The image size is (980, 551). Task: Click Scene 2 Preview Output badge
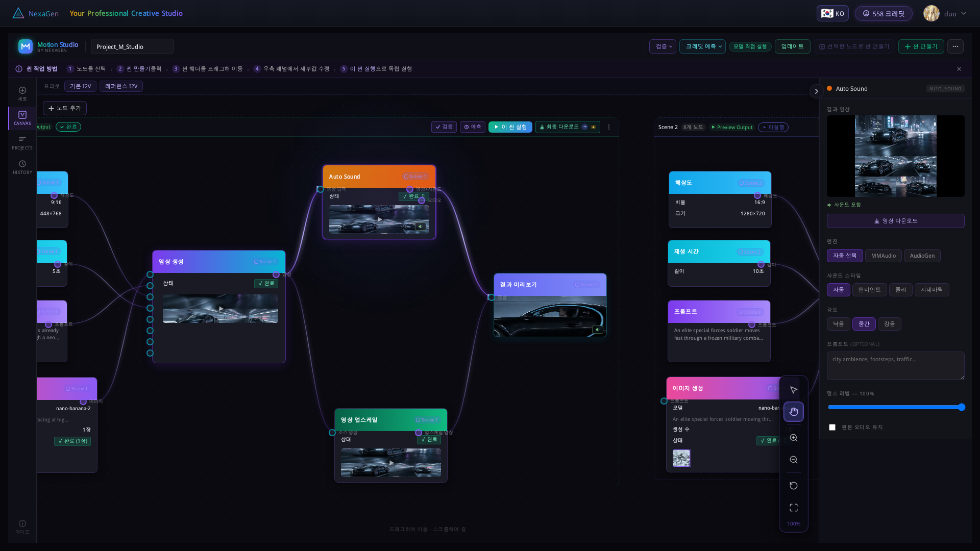[x=732, y=128]
